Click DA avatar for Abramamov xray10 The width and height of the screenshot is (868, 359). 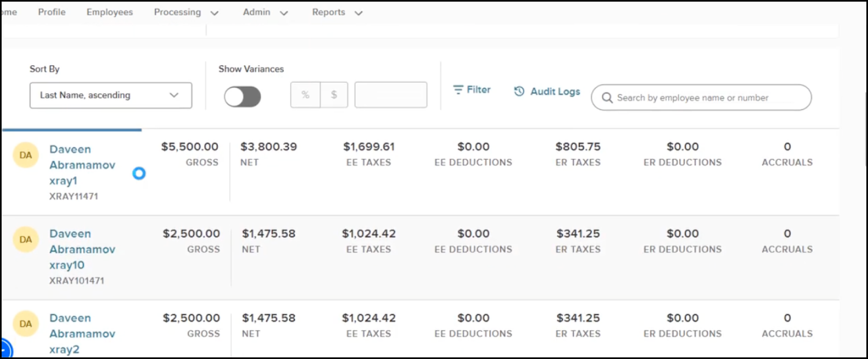click(25, 240)
